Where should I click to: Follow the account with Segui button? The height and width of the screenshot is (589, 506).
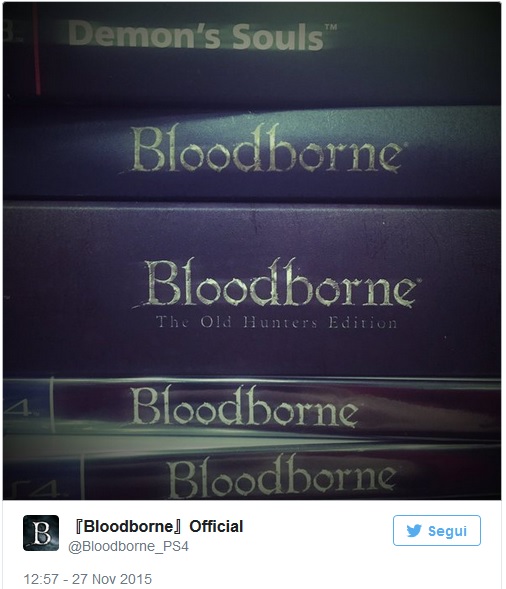pyautogui.click(x=437, y=530)
